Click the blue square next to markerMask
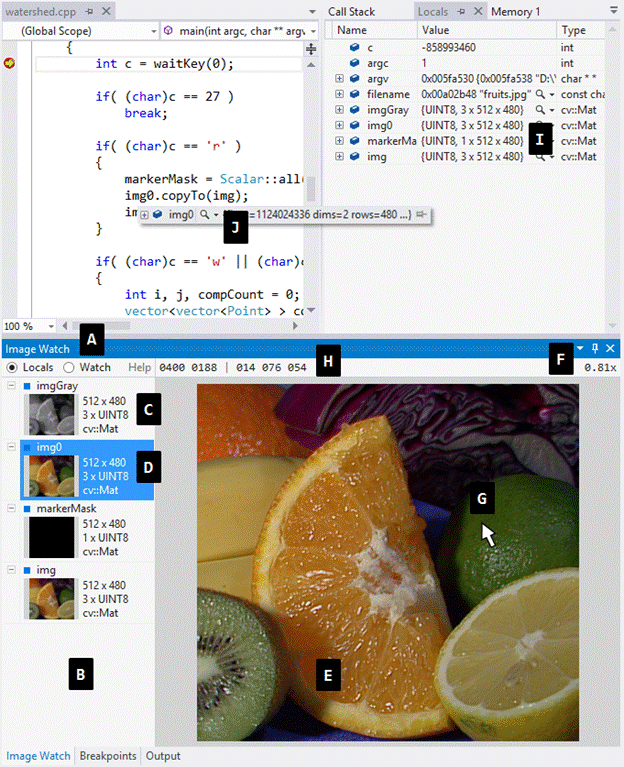 click(27, 509)
